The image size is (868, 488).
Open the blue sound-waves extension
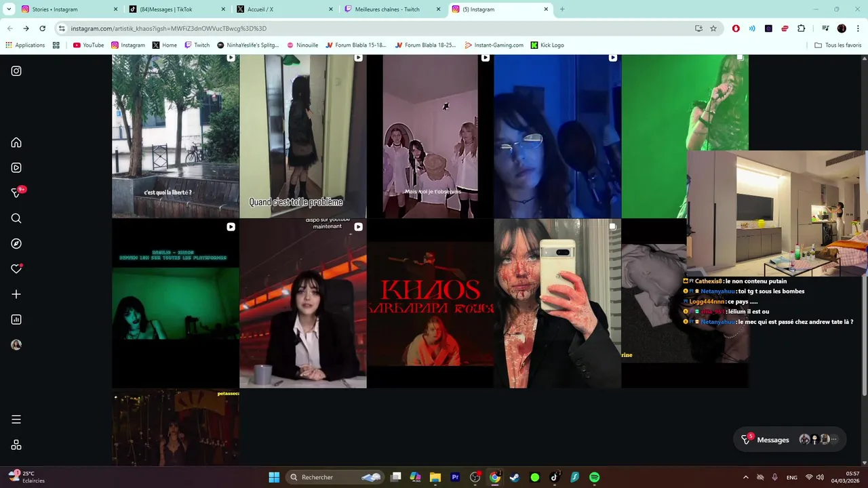pyautogui.click(x=752, y=28)
